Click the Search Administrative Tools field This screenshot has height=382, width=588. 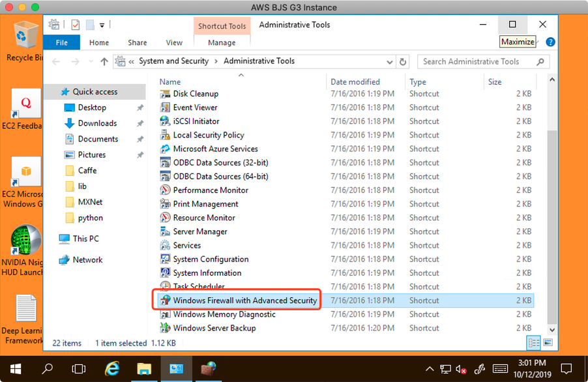[x=476, y=62]
